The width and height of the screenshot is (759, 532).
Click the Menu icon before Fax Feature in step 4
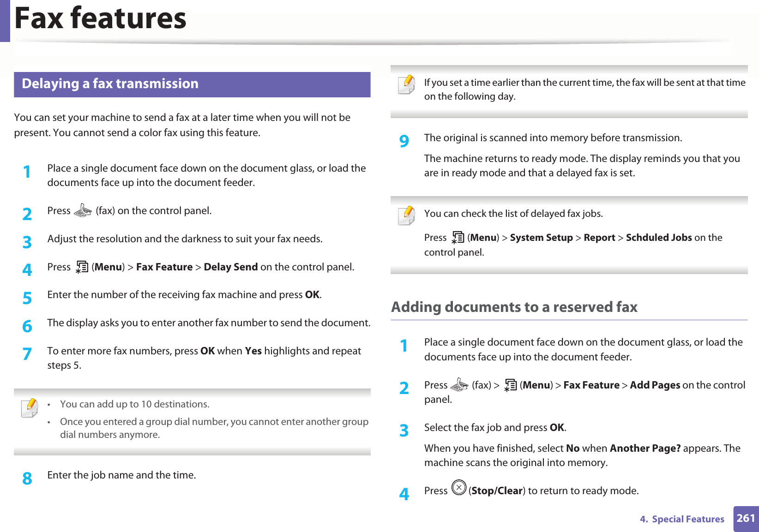point(82,267)
